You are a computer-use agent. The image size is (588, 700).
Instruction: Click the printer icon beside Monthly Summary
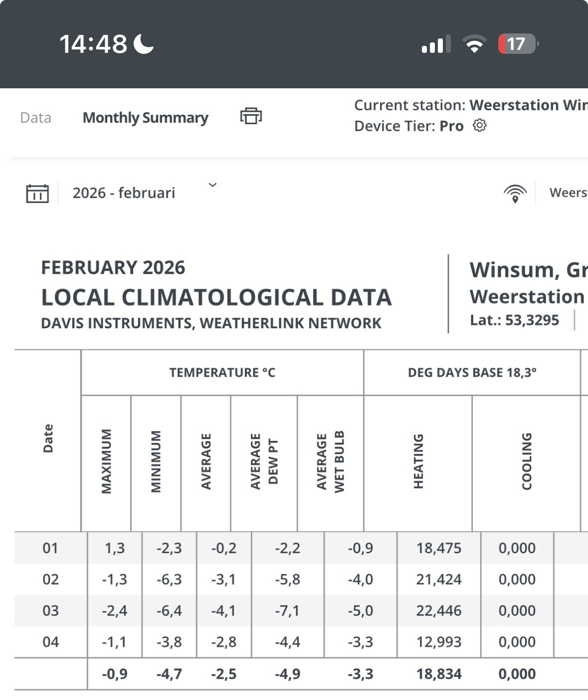pos(251,116)
